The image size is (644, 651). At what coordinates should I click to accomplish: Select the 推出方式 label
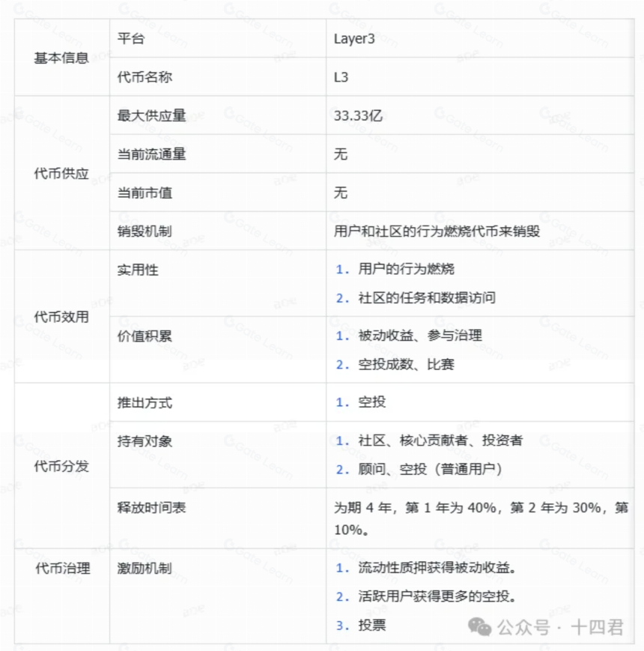click(145, 402)
